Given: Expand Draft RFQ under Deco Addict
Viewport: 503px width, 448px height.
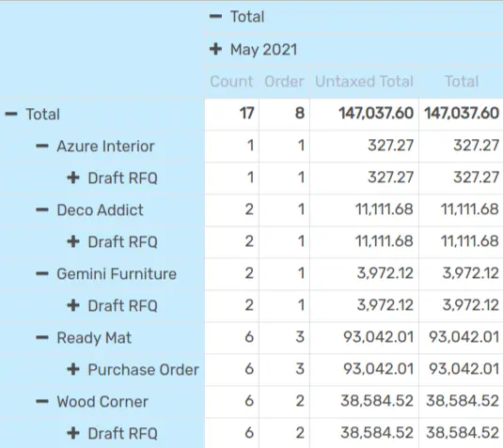Looking at the screenshot, I should click(112, 241).
